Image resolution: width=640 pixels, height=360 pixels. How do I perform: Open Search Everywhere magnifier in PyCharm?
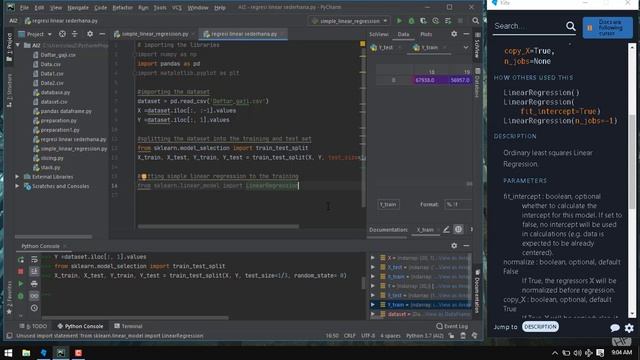[x=476, y=20]
